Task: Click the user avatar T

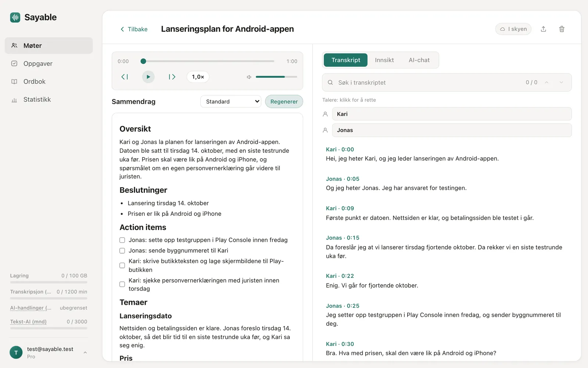Action: 16,353
